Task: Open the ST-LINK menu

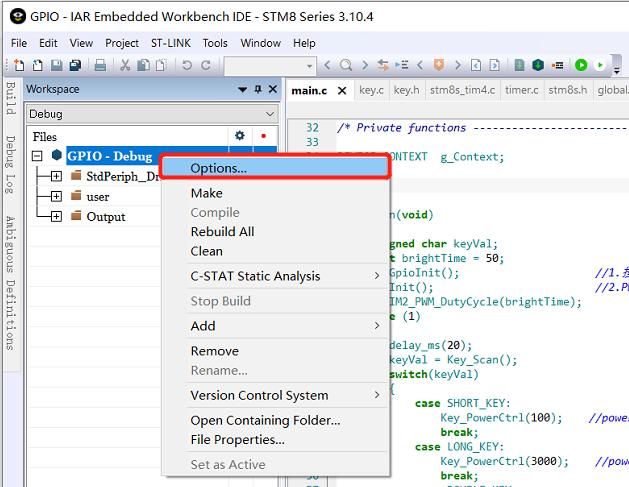Action: click(171, 43)
